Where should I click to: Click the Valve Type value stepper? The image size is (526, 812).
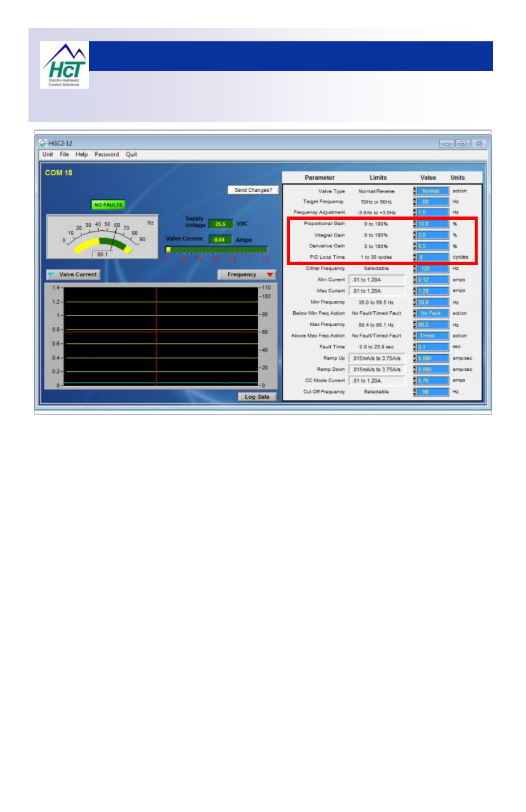point(415,191)
